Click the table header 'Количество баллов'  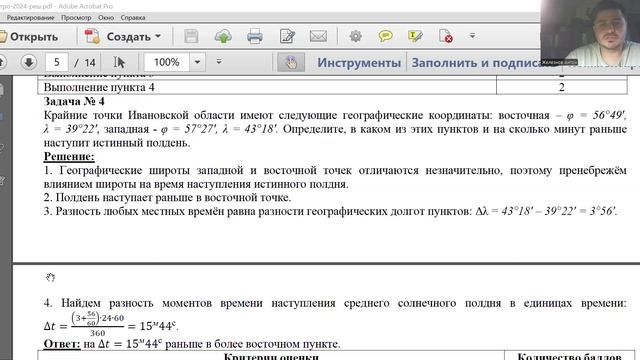(569, 356)
